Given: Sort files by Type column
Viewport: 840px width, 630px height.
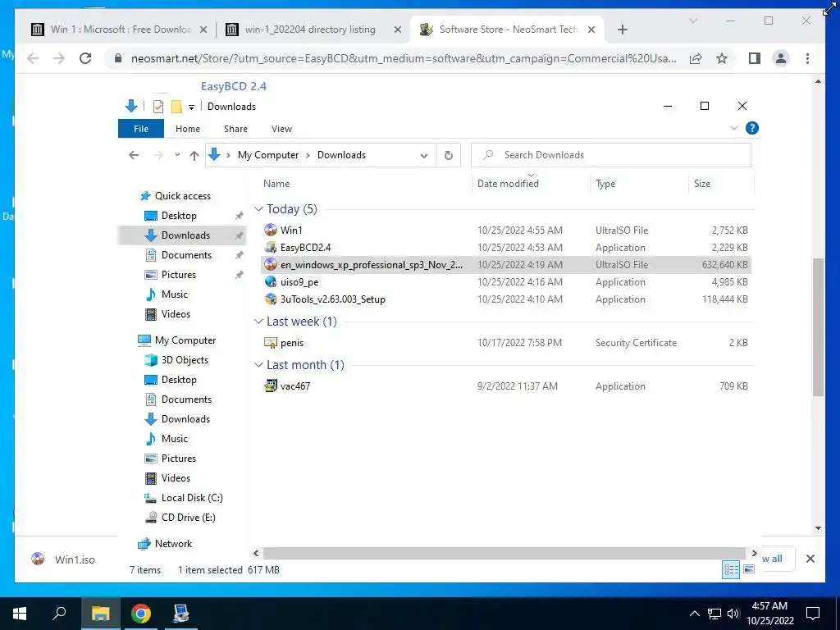Looking at the screenshot, I should pos(605,183).
